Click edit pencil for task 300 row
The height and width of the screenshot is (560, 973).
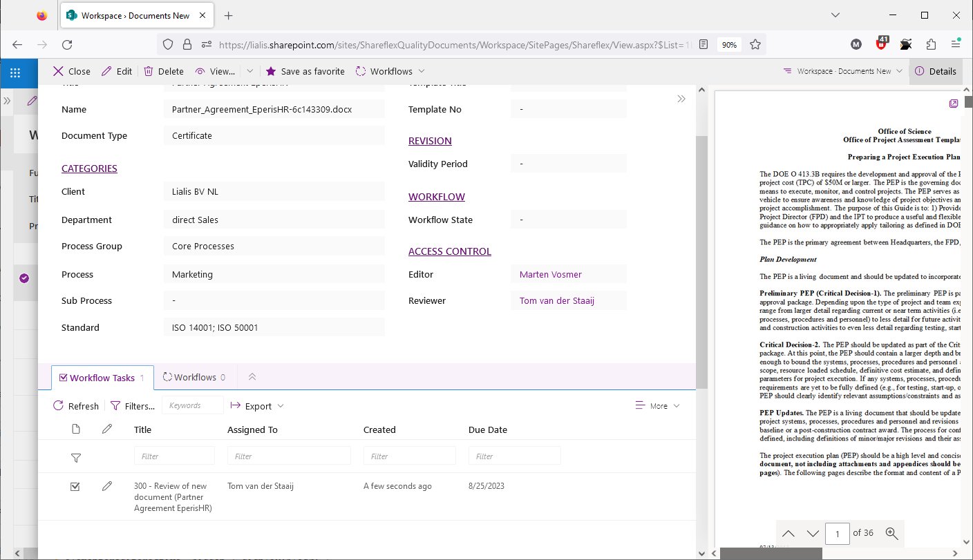coord(106,486)
